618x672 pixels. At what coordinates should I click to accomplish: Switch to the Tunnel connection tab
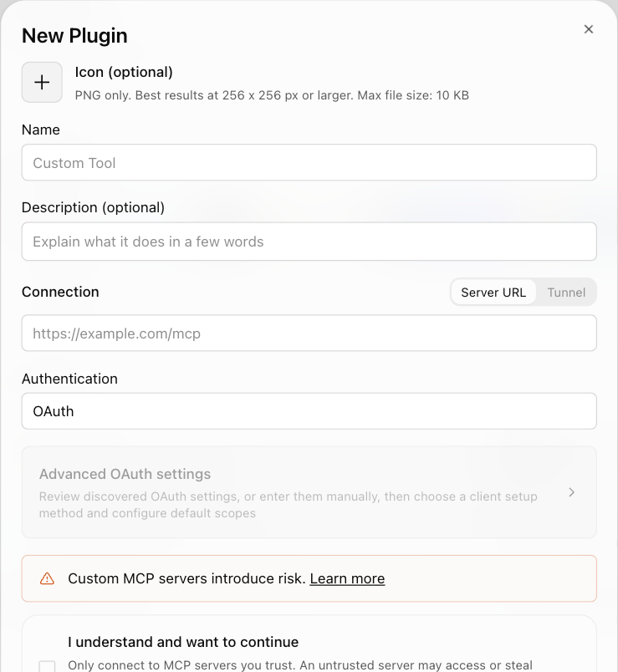tap(566, 293)
